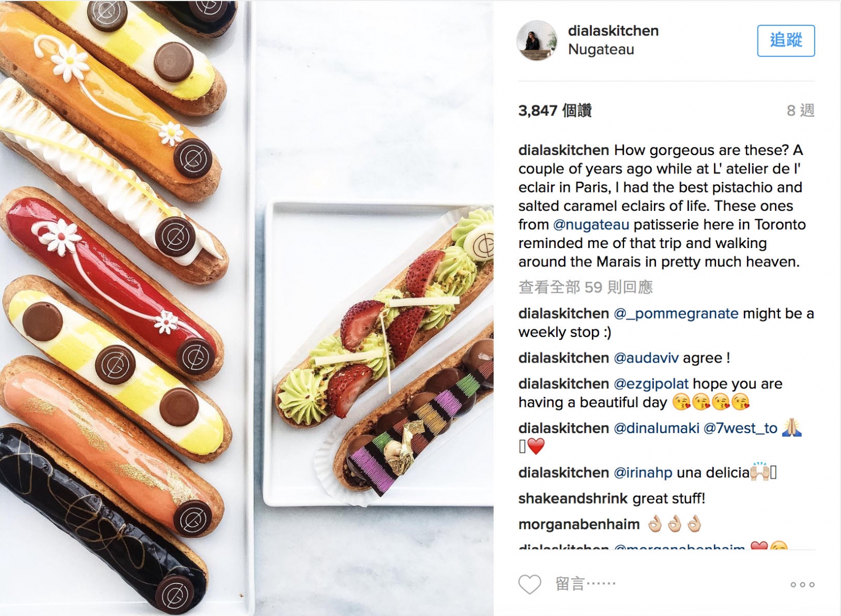View the 3,847 likes count
This screenshot has height=616, width=841.
555,110
